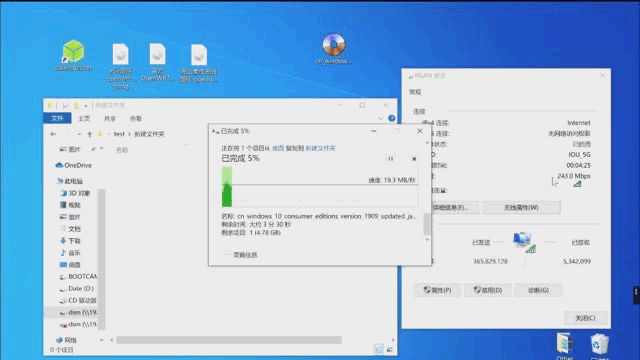The width and height of the screenshot is (640, 360).
Task: Open 3D 对象 in the navigation pane
Action: pyautogui.click(x=76, y=193)
